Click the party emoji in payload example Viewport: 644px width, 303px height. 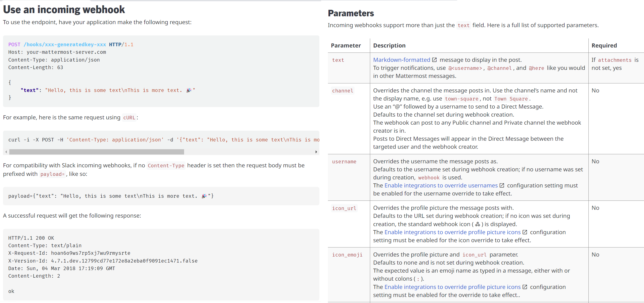click(x=204, y=196)
